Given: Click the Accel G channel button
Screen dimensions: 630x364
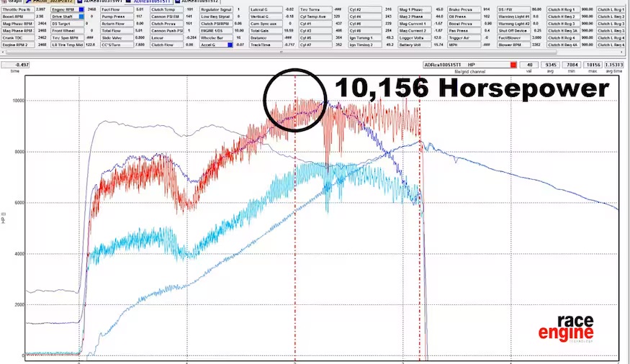Looking at the screenshot, I should (216, 45).
